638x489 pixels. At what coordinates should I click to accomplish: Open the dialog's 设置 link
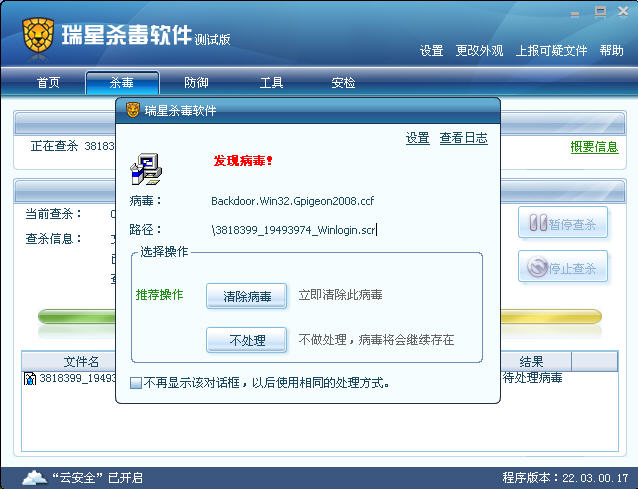tap(417, 138)
